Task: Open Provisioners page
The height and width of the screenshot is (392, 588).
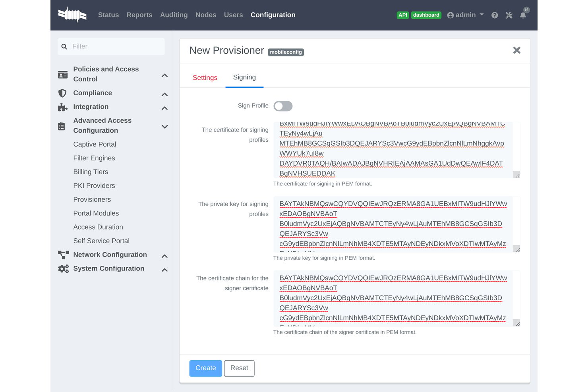Action: tap(92, 199)
